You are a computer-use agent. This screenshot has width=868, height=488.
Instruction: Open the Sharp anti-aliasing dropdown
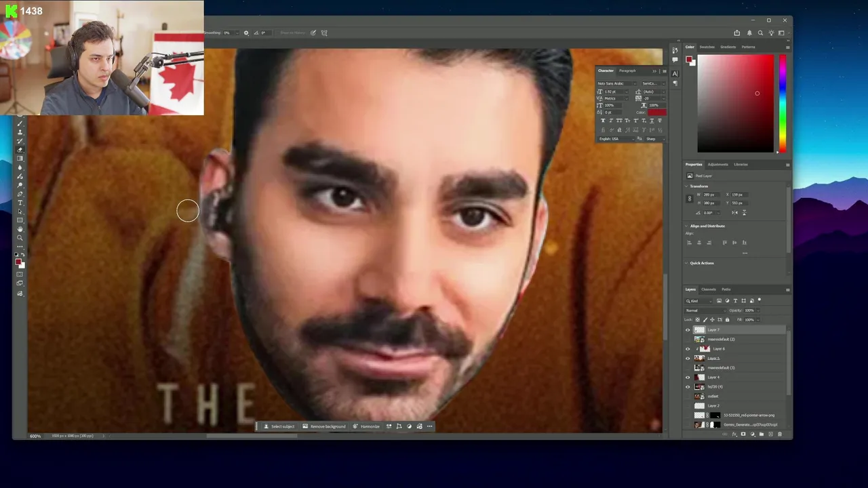coord(654,139)
